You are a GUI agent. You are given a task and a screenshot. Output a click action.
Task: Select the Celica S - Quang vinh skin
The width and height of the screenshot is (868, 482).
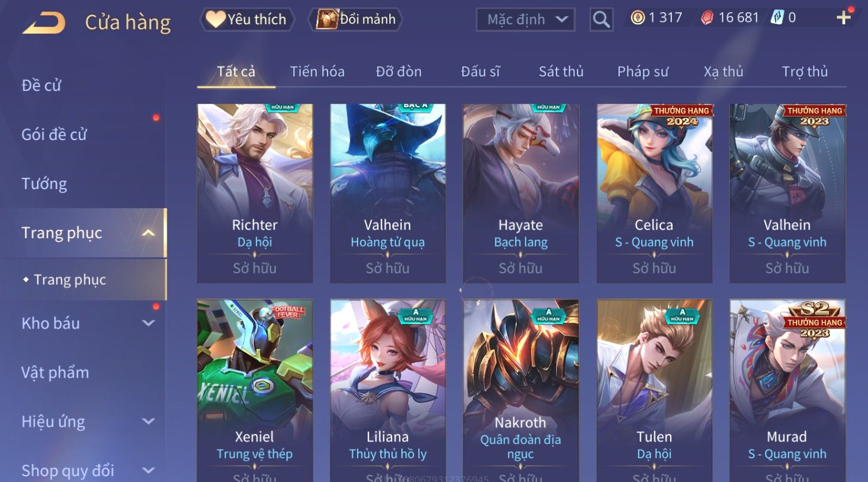654,193
